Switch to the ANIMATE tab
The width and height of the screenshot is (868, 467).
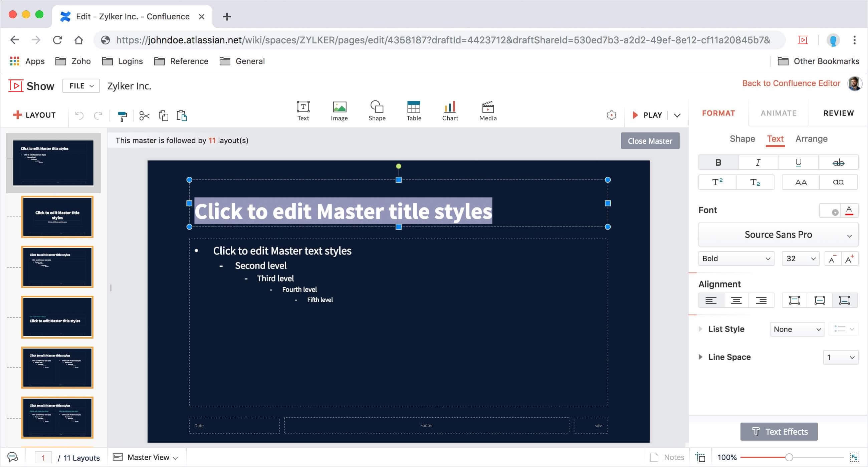point(779,113)
